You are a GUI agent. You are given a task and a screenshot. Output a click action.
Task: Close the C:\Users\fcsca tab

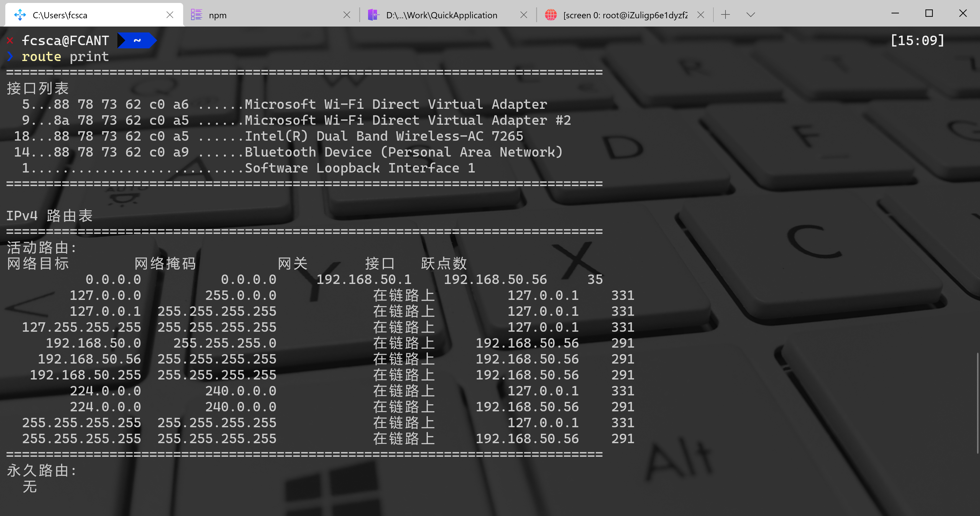point(170,15)
